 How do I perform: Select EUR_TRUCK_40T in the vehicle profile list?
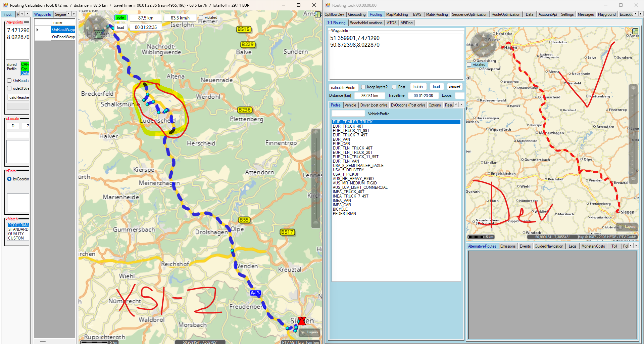pos(348,126)
